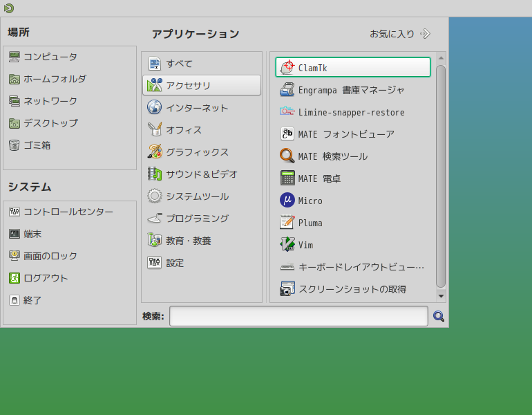Open MATE search tool magnifier icon
Image resolution: width=532 pixels, height=415 pixels.
pyautogui.click(x=287, y=156)
